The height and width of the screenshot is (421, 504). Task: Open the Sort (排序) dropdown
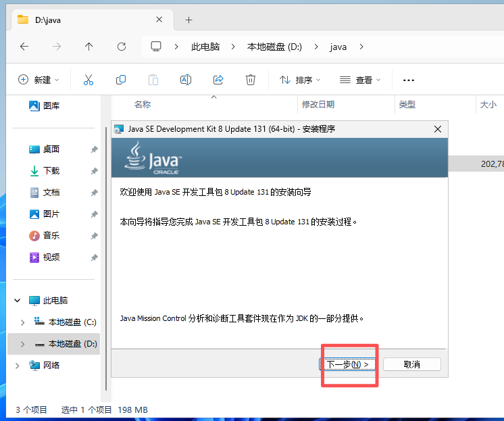300,80
